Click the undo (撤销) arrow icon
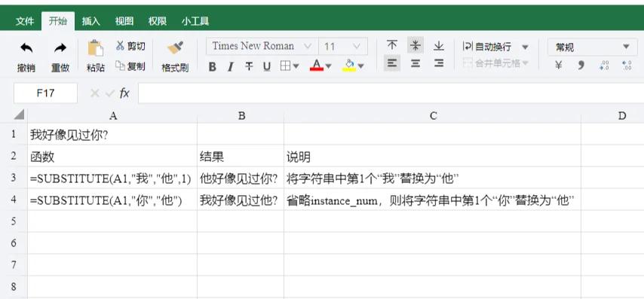Screen dimensions: 644x299 26,48
